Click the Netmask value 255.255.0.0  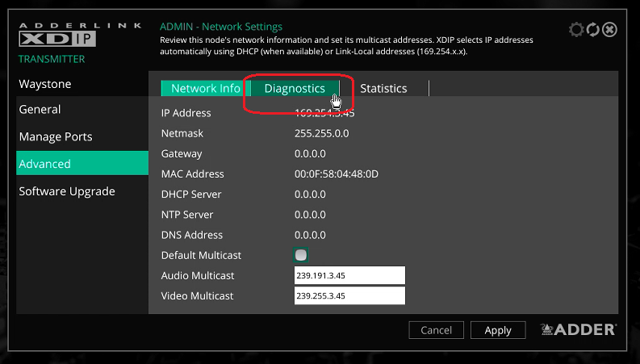click(x=322, y=133)
